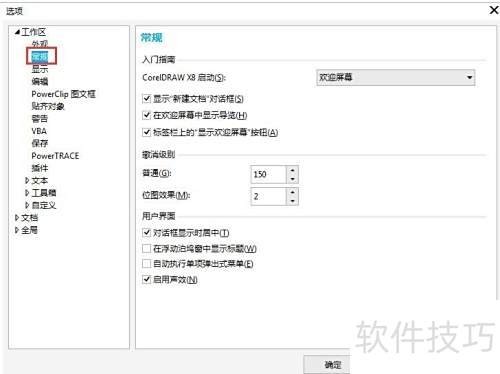Toggle 标签栏上的"显示欢迎屏幕"按钮 checkbox

(x=146, y=132)
